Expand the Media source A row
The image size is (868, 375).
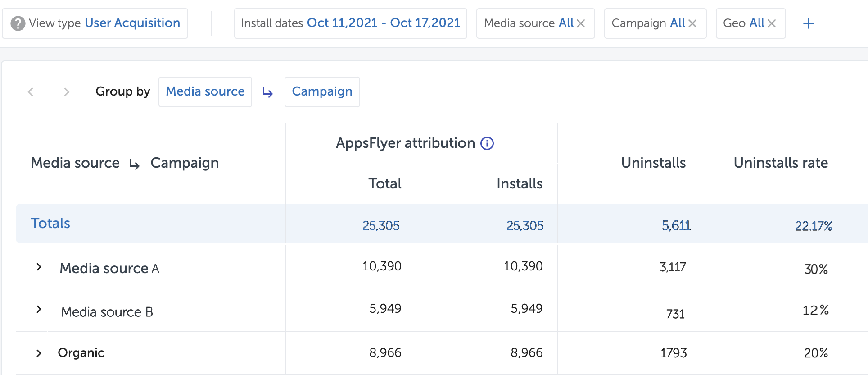coord(39,267)
